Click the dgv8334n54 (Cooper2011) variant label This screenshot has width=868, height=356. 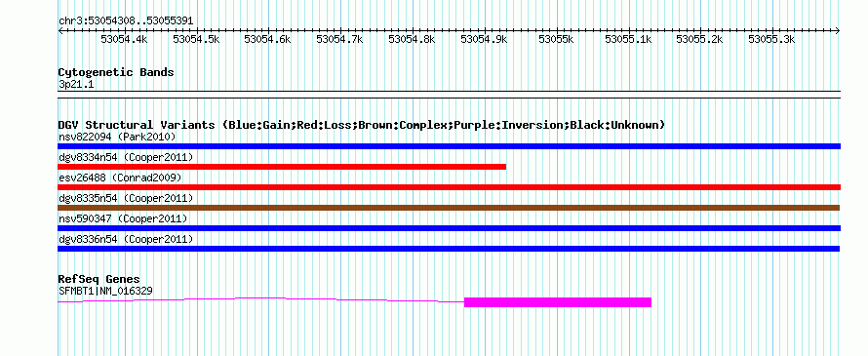coord(126,158)
